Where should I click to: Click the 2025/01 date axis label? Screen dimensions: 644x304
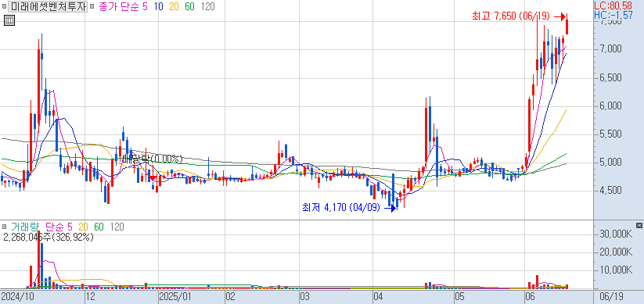click(x=176, y=296)
